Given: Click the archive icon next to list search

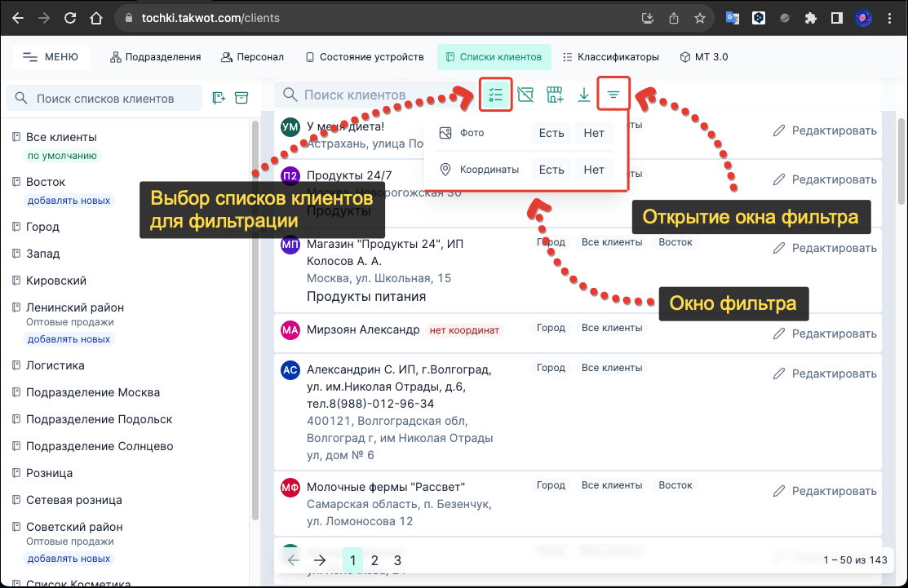Looking at the screenshot, I should click(x=241, y=97).
